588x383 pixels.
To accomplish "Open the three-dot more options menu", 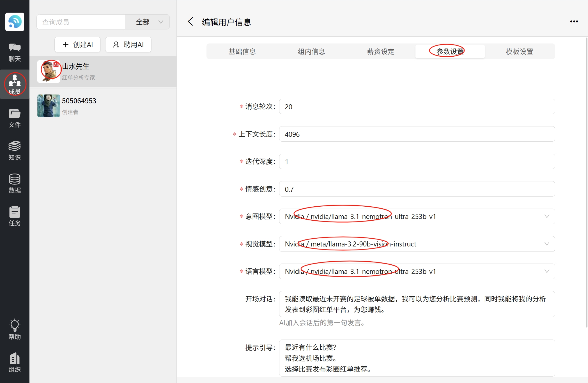I will click(x=574, y=22).
